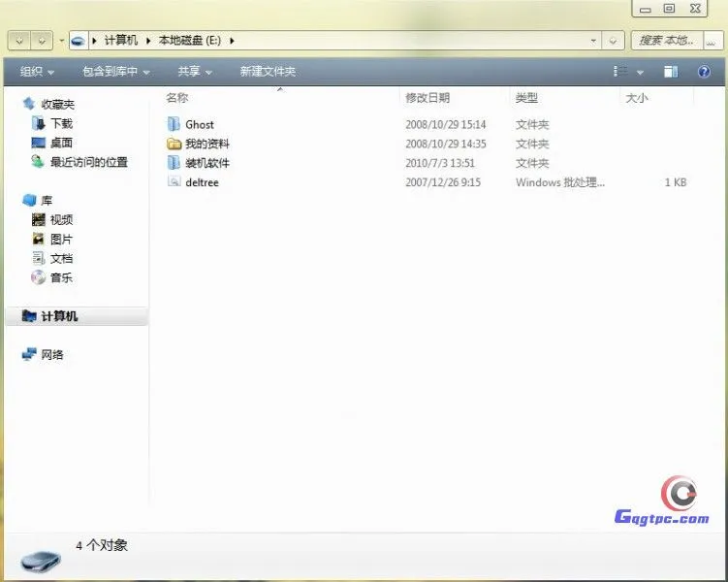Select the 装机软件 folder name

[207, 163]
